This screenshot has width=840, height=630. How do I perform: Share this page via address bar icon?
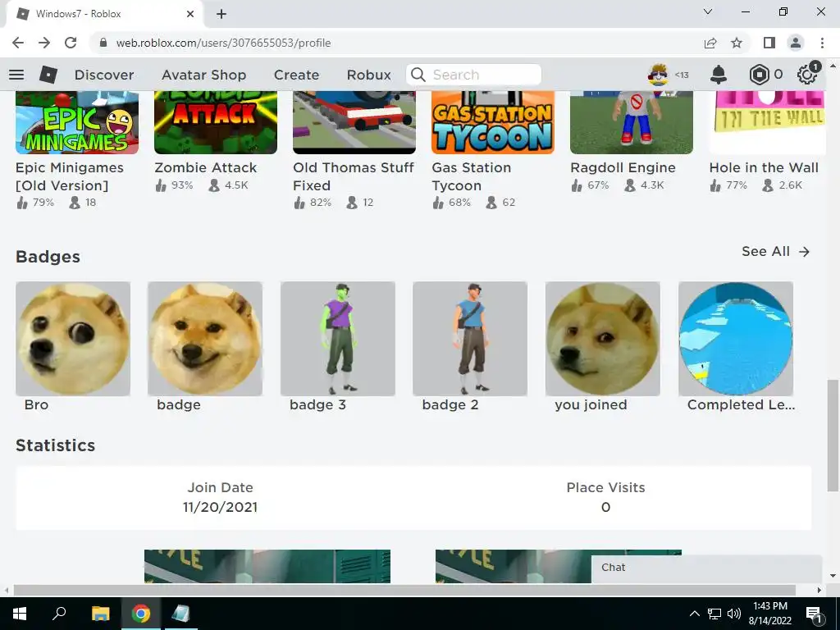pyautogui.click(x=710, y=43)
